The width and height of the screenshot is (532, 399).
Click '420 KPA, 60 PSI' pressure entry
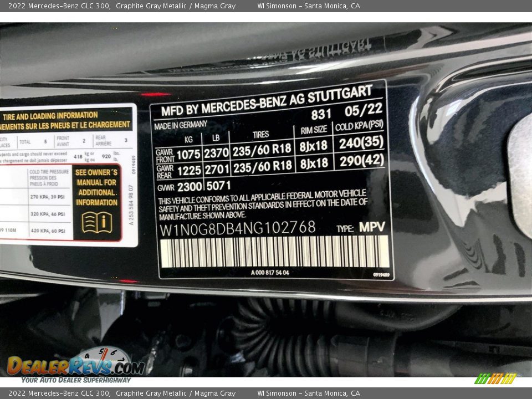click(48, 231)
